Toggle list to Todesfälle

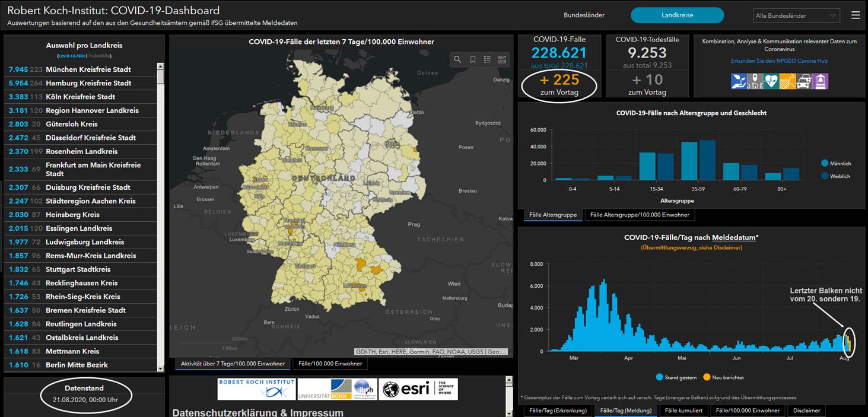pos(100,56)
